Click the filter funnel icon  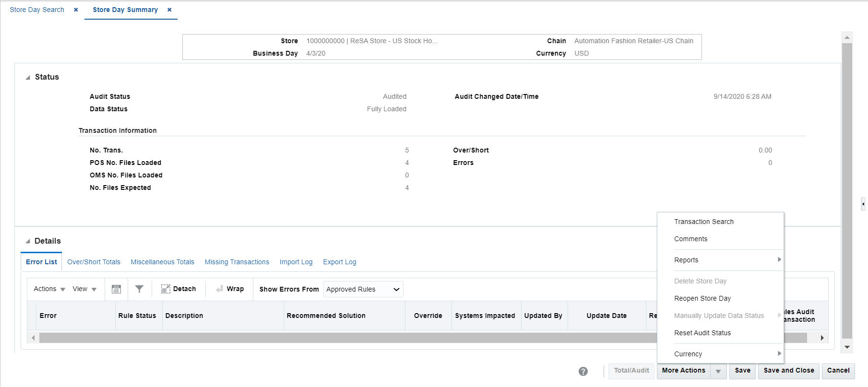[x=139, y=289]
